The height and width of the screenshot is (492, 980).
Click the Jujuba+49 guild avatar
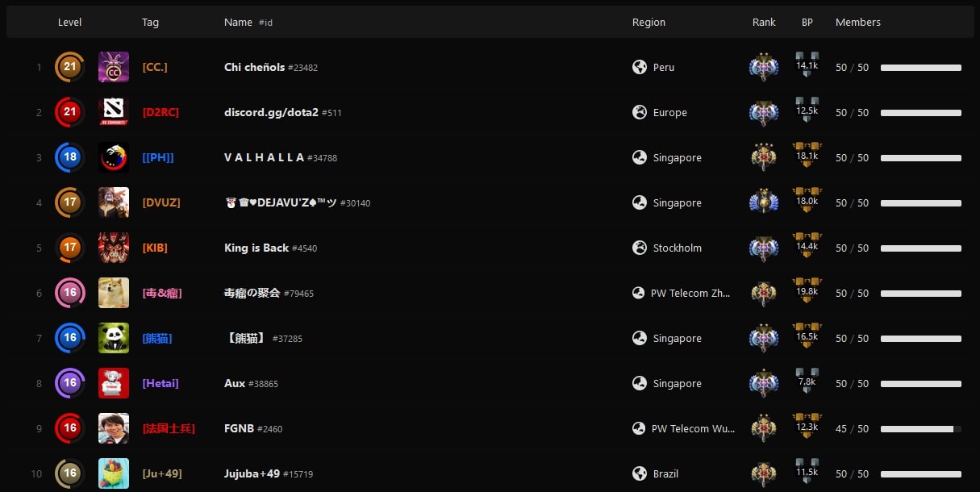point(113,473)
